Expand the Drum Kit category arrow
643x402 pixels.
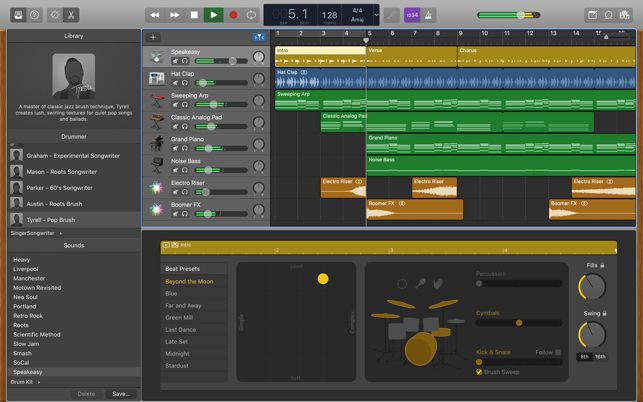pos(40,382)
